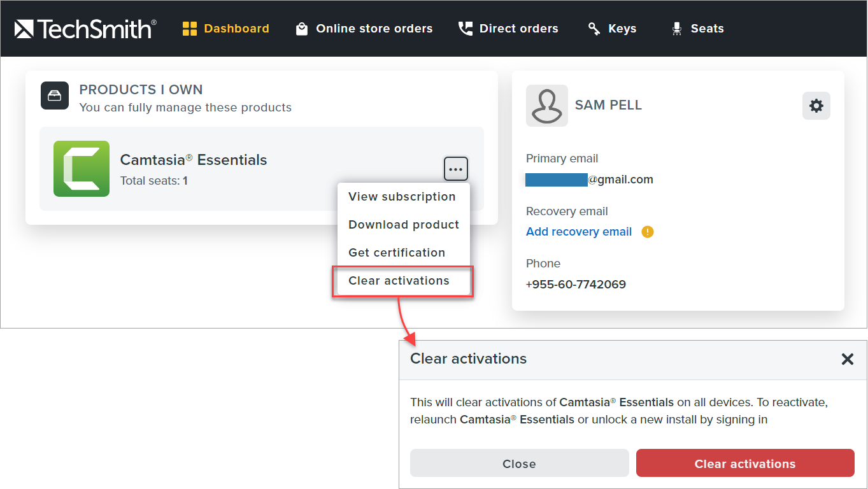The width and height of the screenshot is (868, 489).
Task: Open account settings gear icon
Action: pyautogui.click(x=816, y=106)
